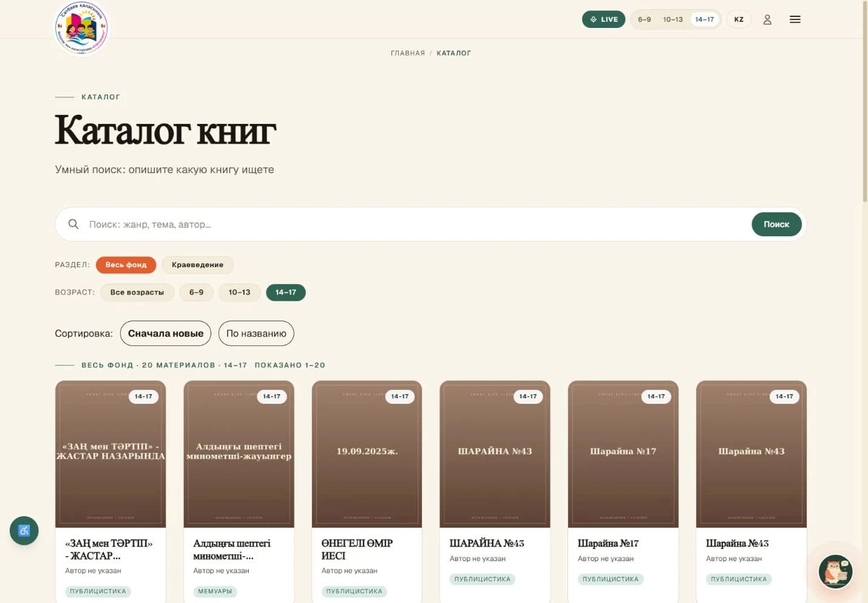Select 6–9 age in header switcher
This screenshot has height=603, width=868.
click(x=644, y=19)
